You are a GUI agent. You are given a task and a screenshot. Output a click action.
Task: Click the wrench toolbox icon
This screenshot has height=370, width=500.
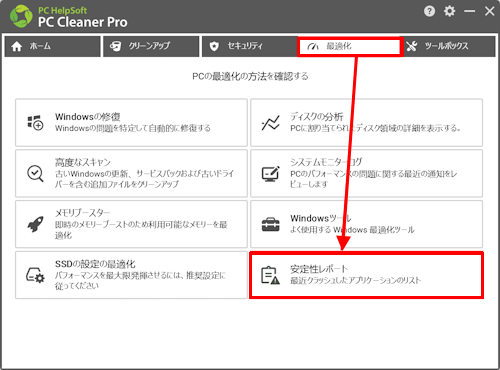412,46
